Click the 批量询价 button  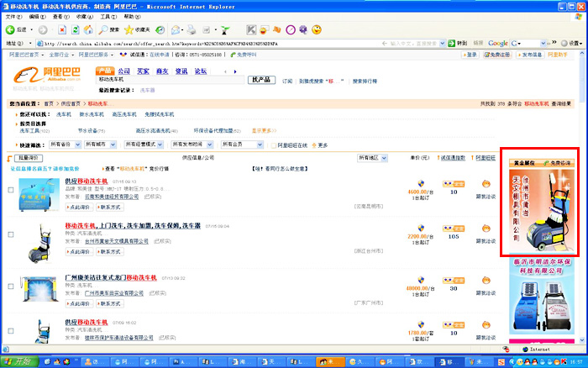pos(28,158)
